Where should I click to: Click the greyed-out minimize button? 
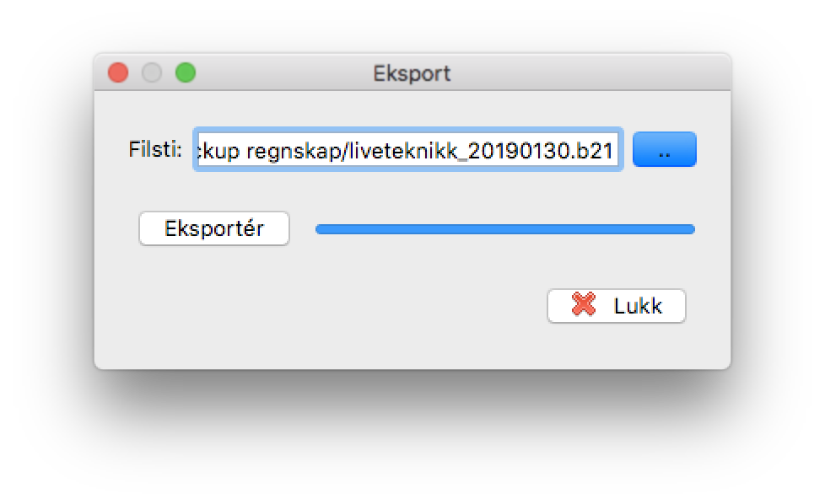pos(152,72)
